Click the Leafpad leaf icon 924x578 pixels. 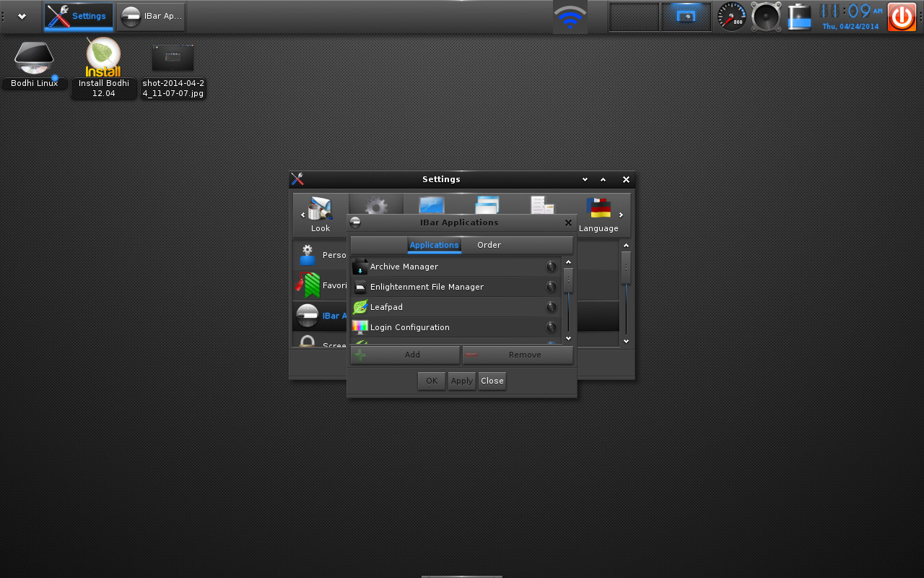359,307
